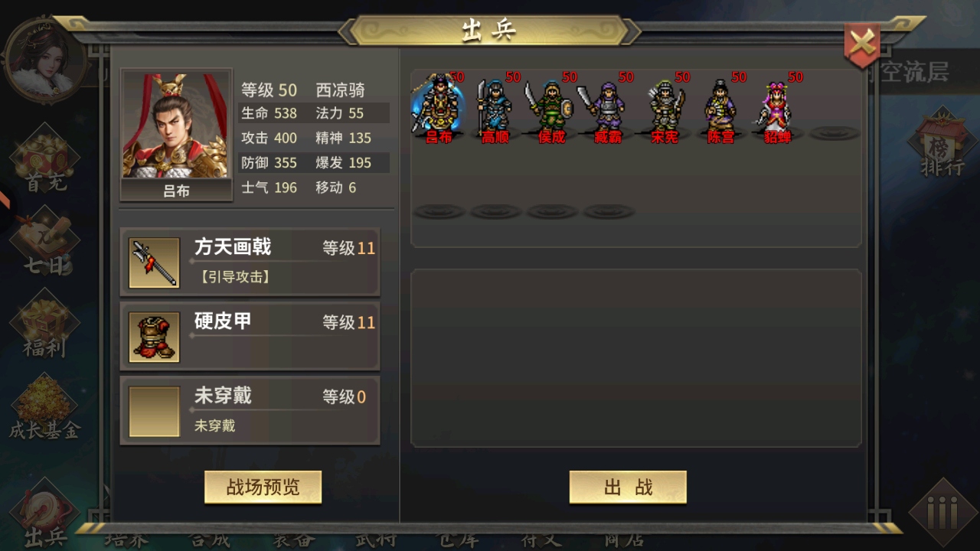Viewport: 980px width, 551px height.
Task: Select the 貂蝉 dancer sprite
Action: (x=777, y=107)
